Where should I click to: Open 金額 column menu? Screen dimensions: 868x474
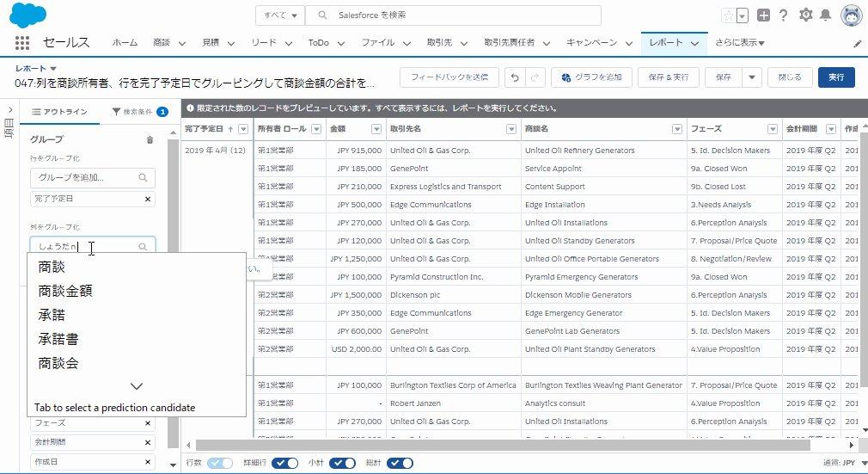tap(376, 129)
